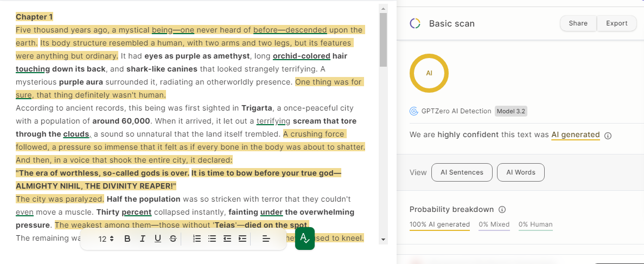Open the font size selector showing 12
Screen dimensions: 644x264
pos(106,239)
